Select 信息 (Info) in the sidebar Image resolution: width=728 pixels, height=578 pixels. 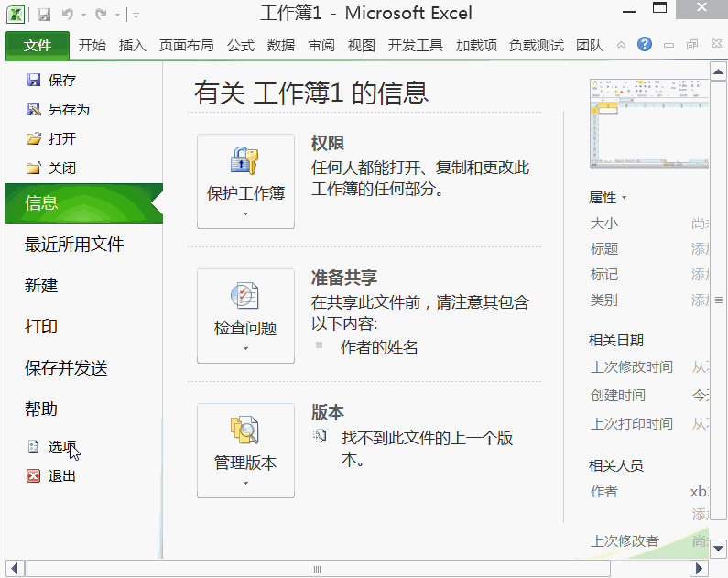(84, 203)
